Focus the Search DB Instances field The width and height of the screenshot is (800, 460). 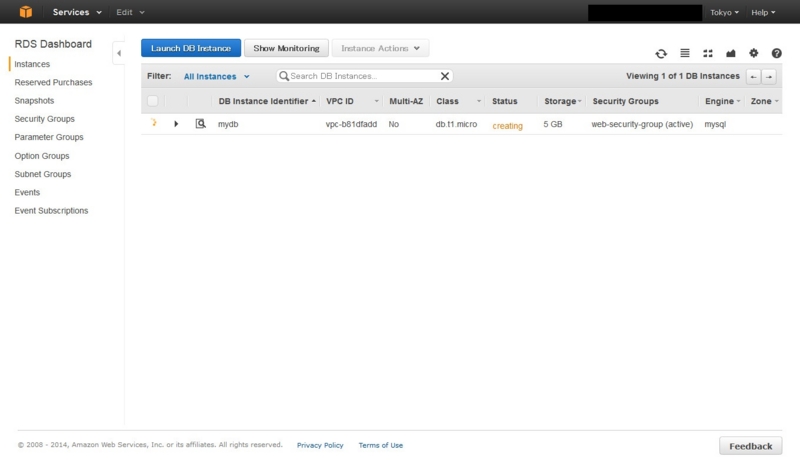point(362,76)
